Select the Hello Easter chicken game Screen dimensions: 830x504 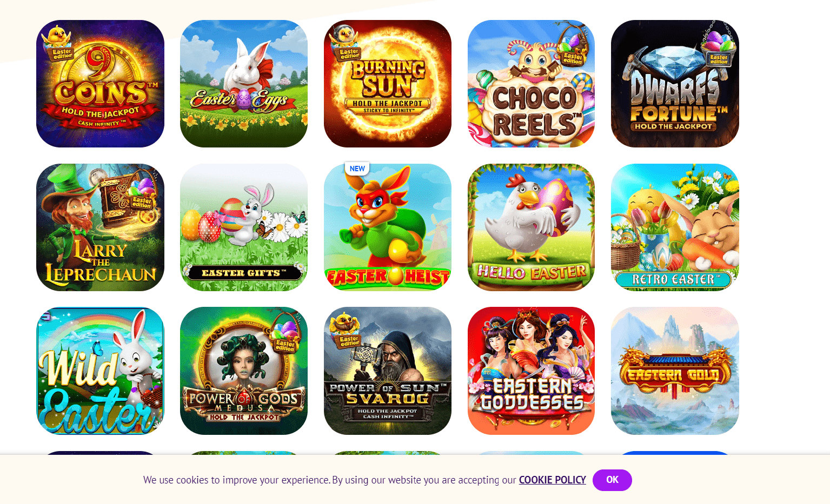click(x=531, y=227)
